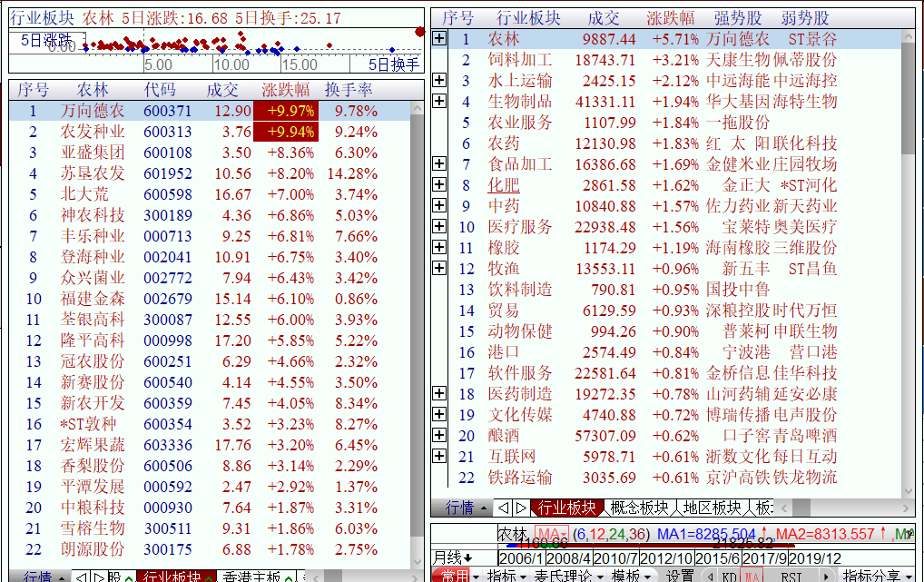Expand the 生物制品 sector row
This screenshot has width=924, height=582.
click(439, 101)
